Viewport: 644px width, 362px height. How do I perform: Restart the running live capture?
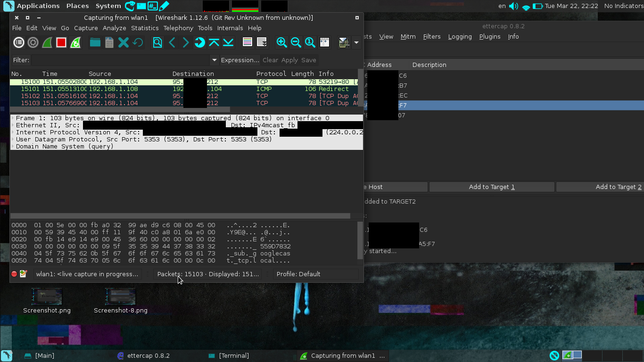[x=75, y=43]
